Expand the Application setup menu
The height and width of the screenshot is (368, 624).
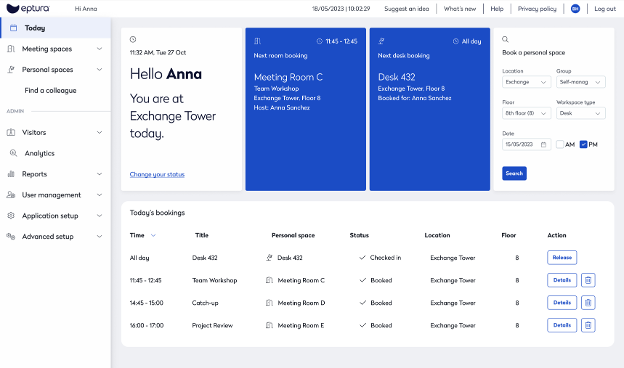pyautogui.click(x=99, y=216)
